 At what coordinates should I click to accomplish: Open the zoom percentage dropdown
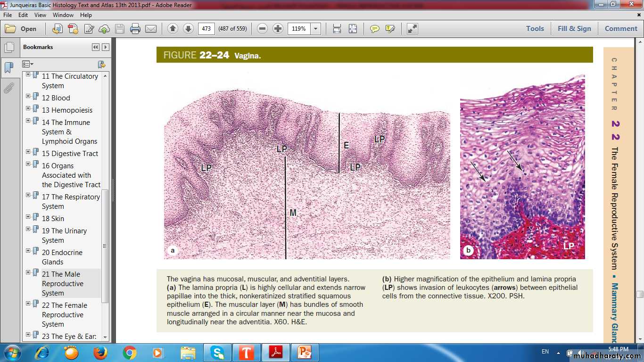tap(315, 29)
